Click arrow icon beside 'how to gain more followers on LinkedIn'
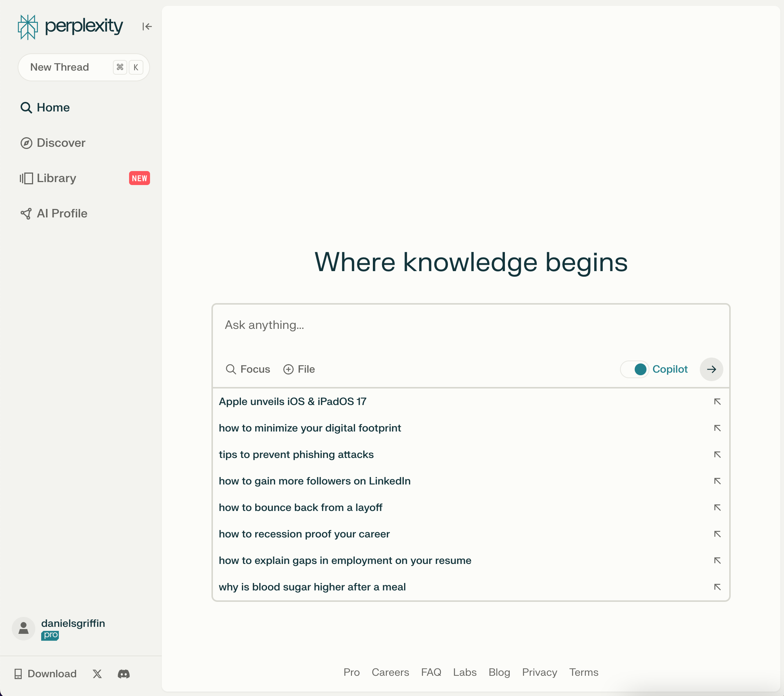This screenshot has height=696, width=784. 717,481
